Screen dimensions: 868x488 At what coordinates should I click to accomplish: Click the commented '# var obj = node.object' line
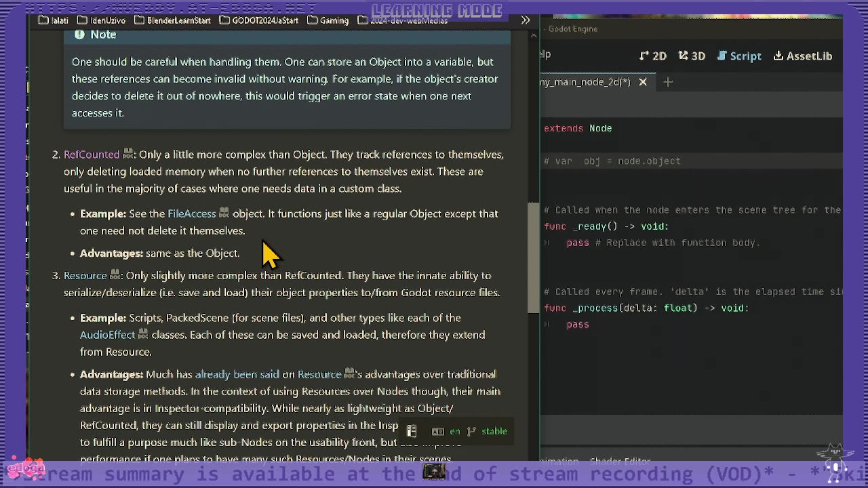pos(612,161)
